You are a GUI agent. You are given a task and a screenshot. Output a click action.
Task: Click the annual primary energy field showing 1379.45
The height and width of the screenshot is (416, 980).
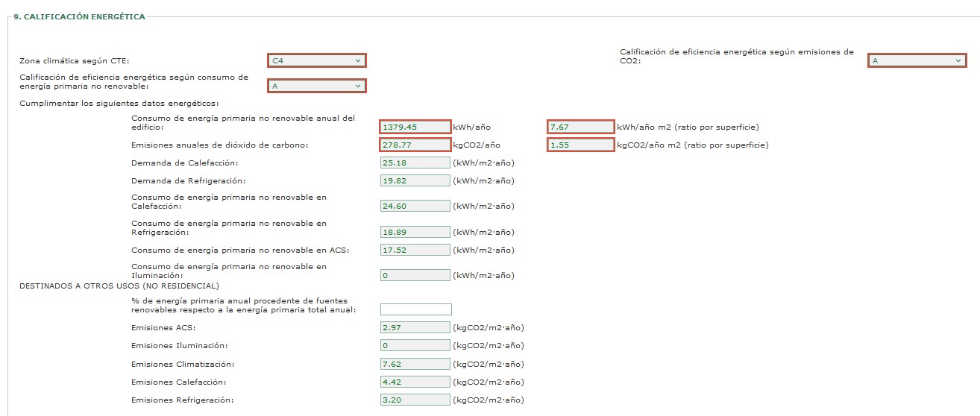415,127
